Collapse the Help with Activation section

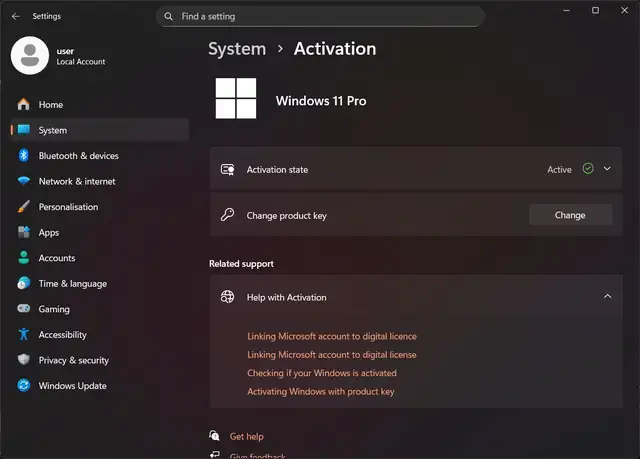(607, 296)
